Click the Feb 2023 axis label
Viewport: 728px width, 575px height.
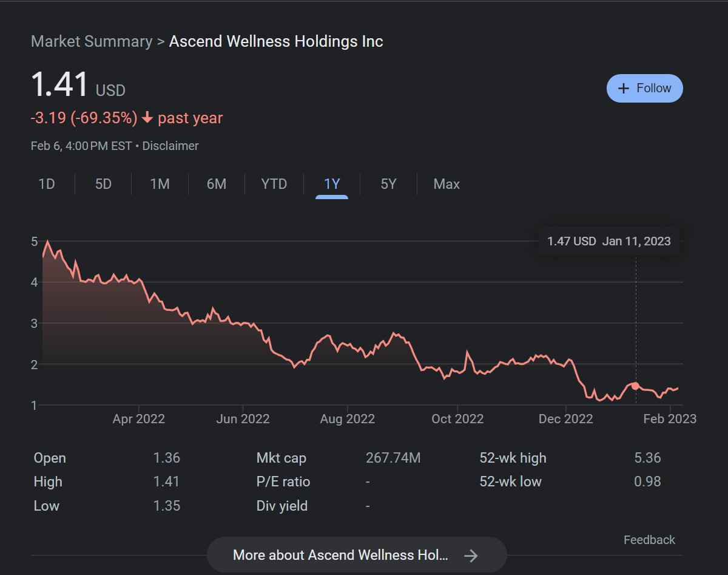tap(670, 419)
